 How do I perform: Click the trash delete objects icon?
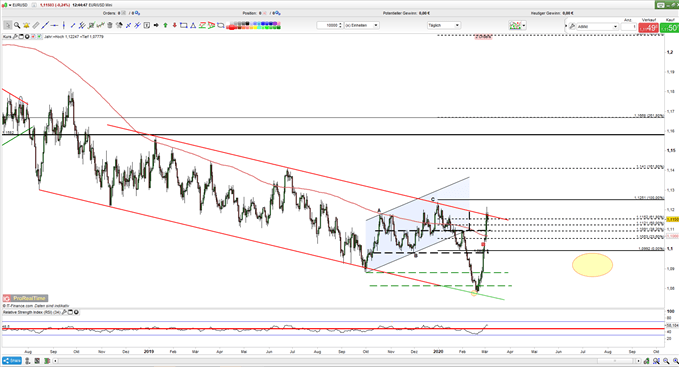pyautogui.click(x=110, y=26)
